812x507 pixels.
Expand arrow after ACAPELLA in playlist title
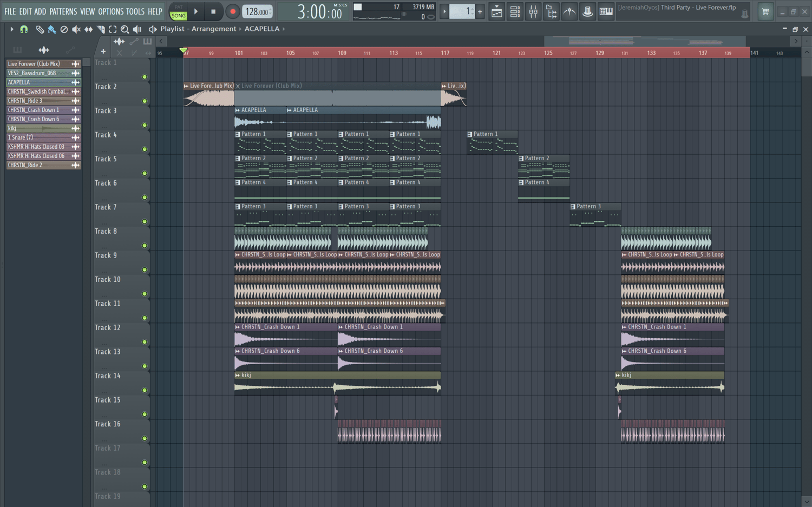283,29
